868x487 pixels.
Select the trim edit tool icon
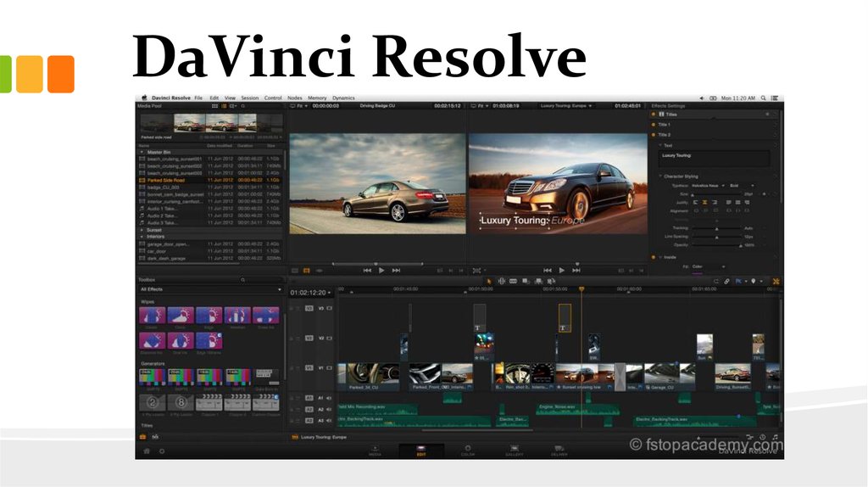pyautogui.click(x=501, y=281)
